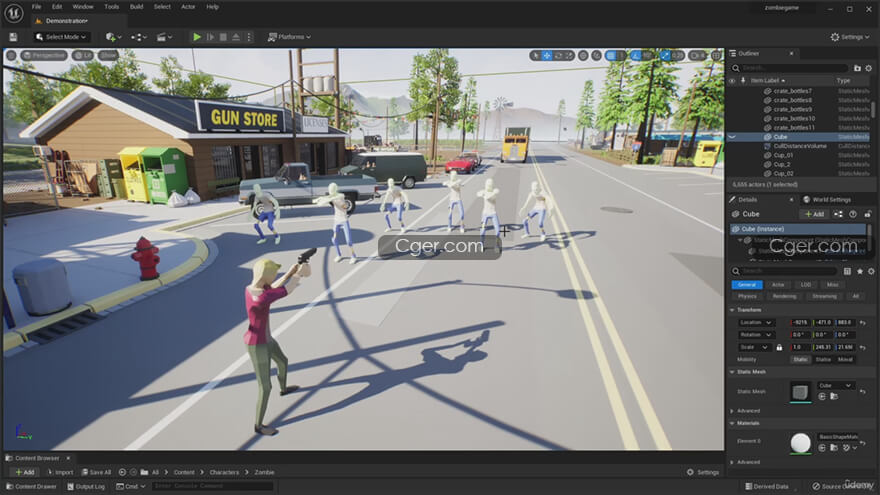Switch to the Demonstration level tab
This screenshot has width=880, height=495.
coord(66,21)
